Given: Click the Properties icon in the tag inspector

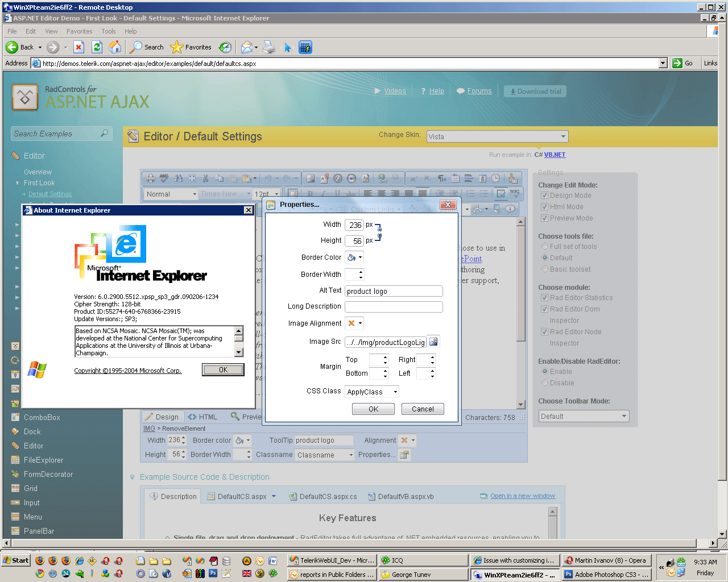Looking at the screenshot, I should [404, 455].
